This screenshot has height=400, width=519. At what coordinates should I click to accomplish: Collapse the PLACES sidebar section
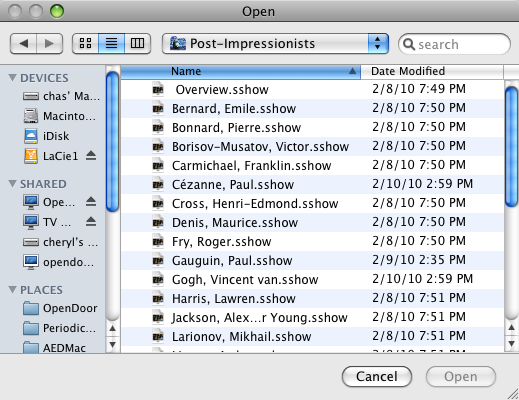click(12, 290)
